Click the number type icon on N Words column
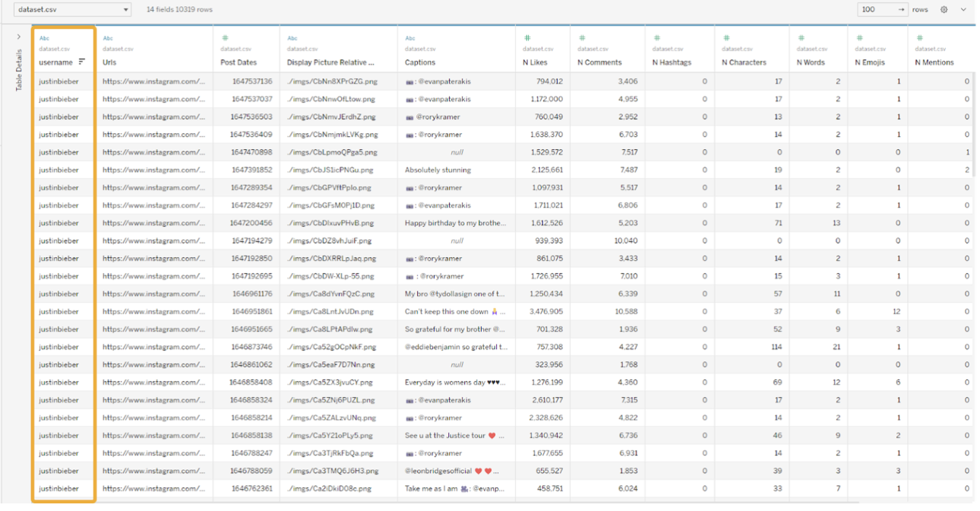The height and width of the screenshot is (511, 980). pyautogui.click(x=800, y=38)
